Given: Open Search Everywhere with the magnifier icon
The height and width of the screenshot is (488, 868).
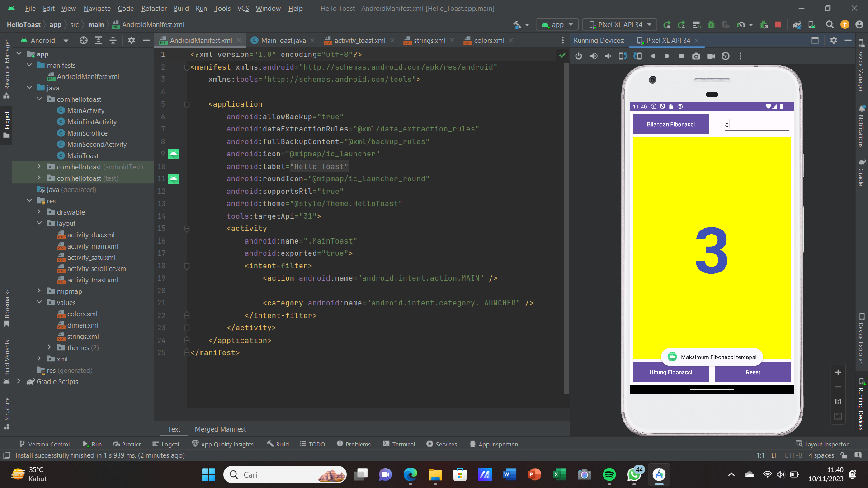Looking at the screenshot, I should coord(830,25).
